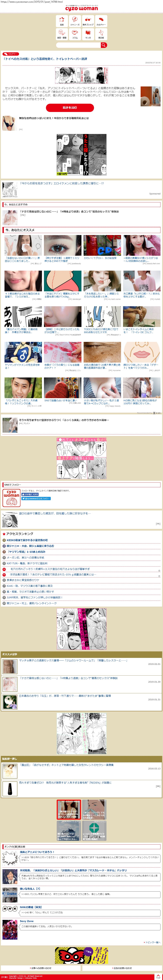Open the トピック一覧へ link
The width and height of the screenshot is (163, 980).
pos(152,942)
